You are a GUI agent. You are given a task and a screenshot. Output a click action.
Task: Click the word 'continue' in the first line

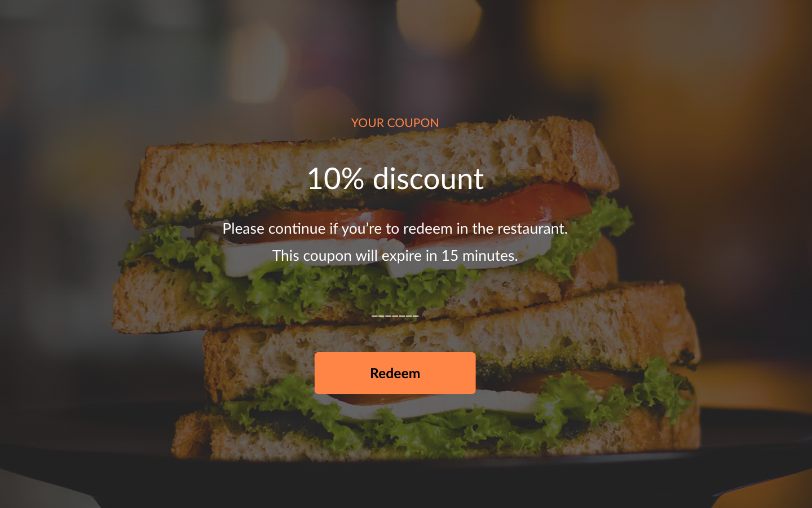[x=297, y=229]
